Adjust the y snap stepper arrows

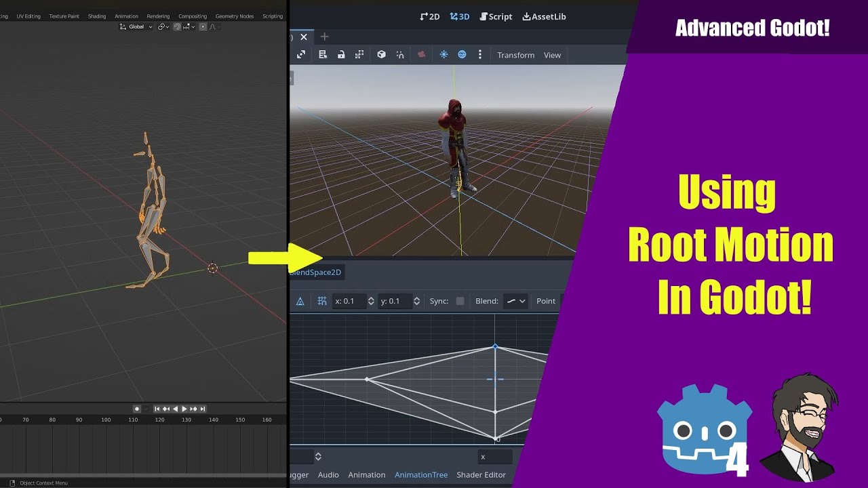point(416,301)
